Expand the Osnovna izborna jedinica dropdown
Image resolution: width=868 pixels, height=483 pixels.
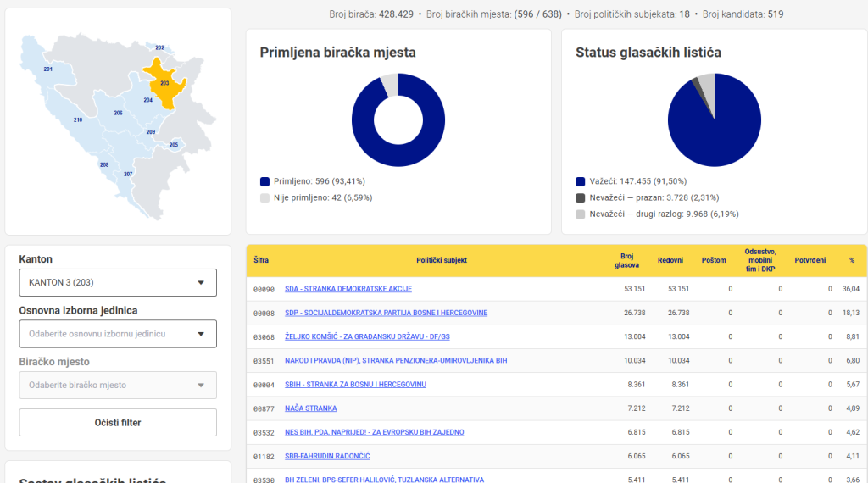(118, 334)
